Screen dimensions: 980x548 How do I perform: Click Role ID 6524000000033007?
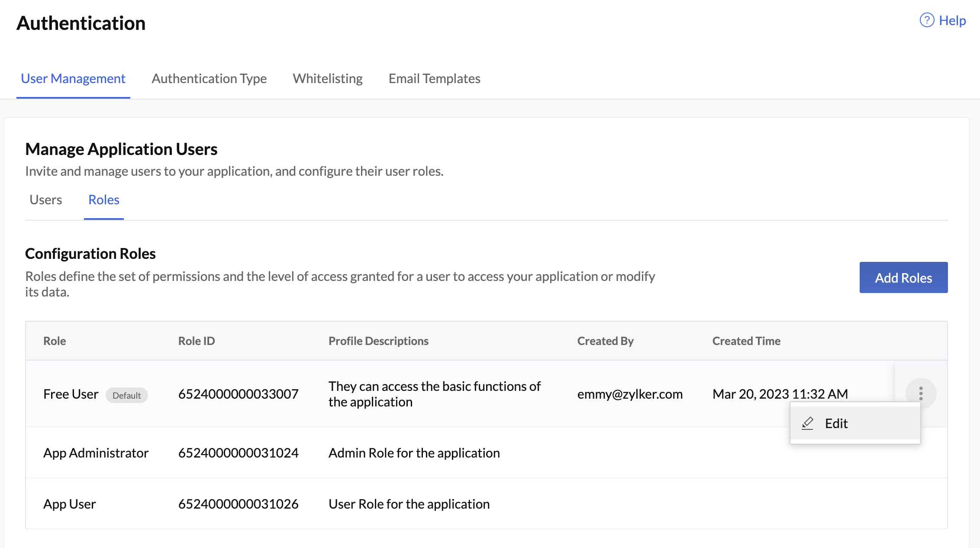pyautogui.click(x=239, y=394)
